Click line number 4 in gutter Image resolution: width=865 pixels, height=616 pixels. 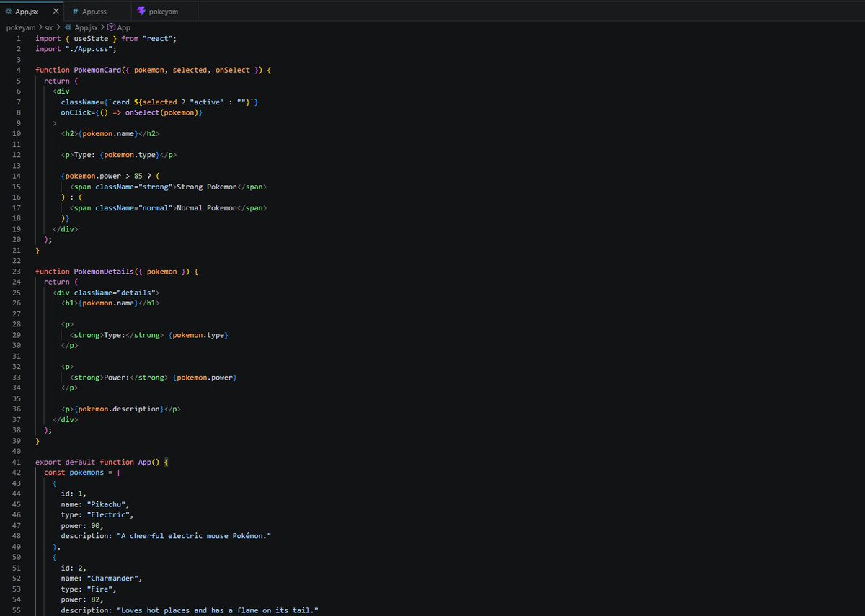19,70
